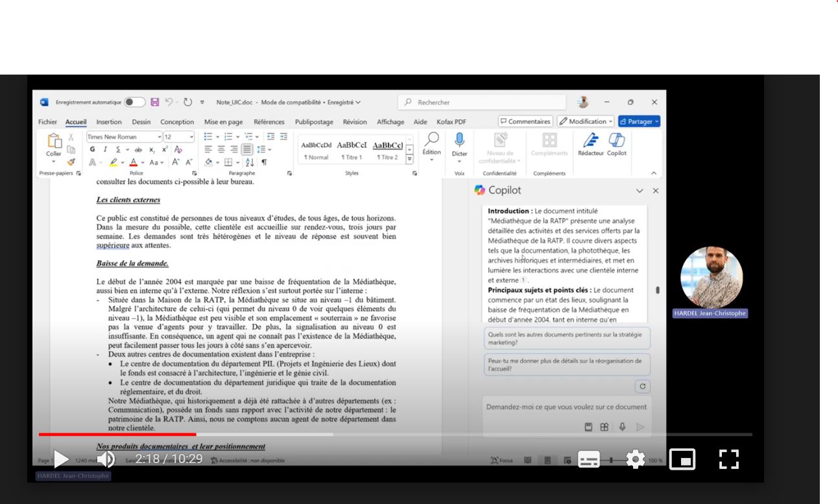Click the shading paint bucket icon

pyautogui.click(x=208, y=162)
